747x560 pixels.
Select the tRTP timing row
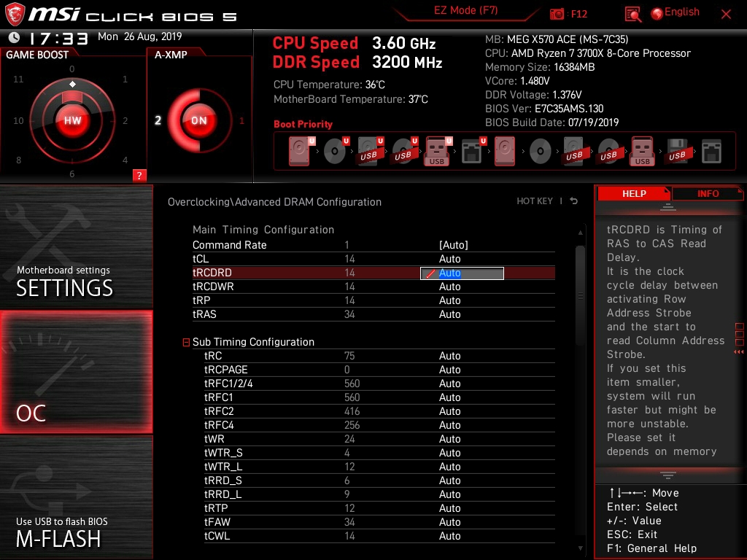pyautogui.click(x=379, y=508)
